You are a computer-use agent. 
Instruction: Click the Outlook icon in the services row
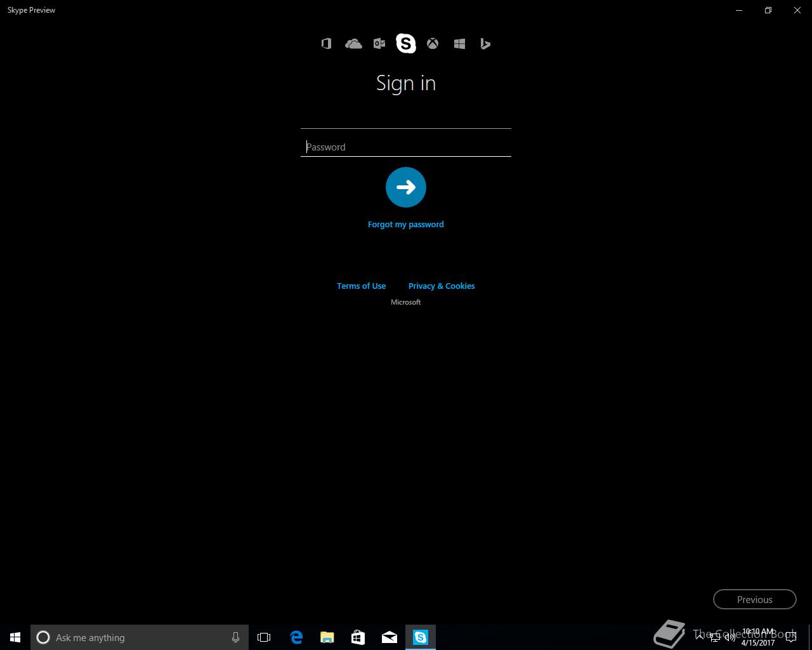(x=379, y=44)
